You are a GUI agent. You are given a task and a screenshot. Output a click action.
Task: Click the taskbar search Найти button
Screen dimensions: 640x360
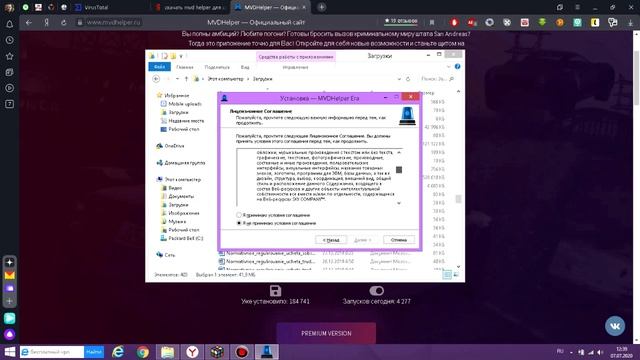tap(94, 352)
